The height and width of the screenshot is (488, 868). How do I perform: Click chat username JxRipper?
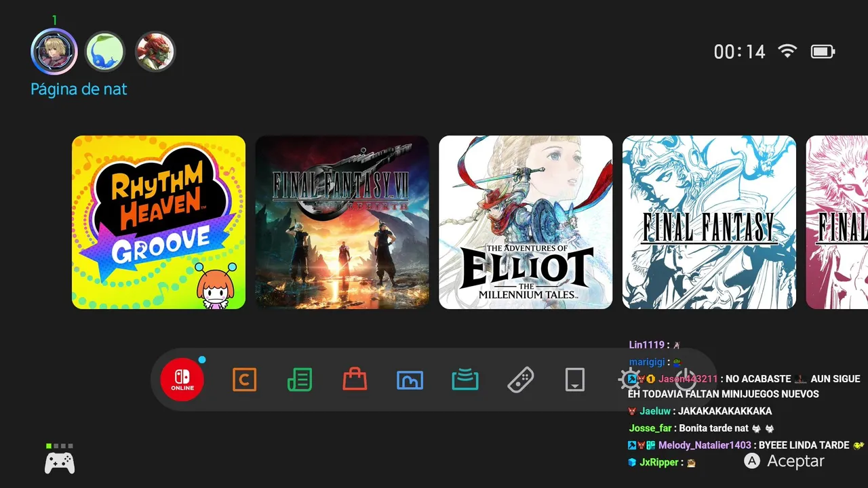coord(659,462)
